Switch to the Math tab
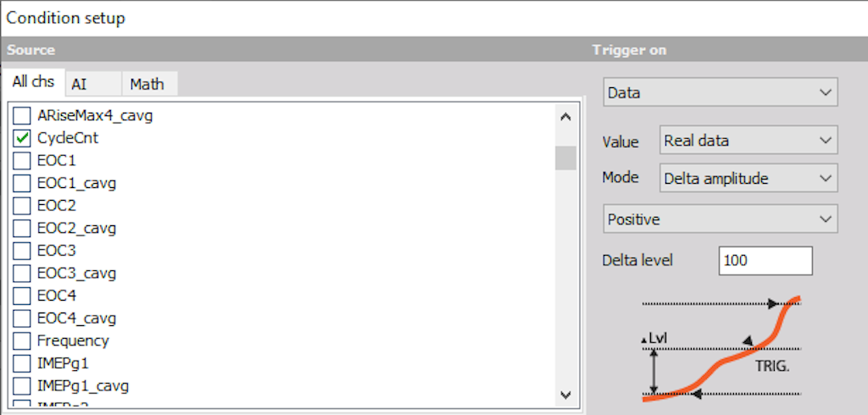Viewport: 868px width, 415px height. pos(149,85)
